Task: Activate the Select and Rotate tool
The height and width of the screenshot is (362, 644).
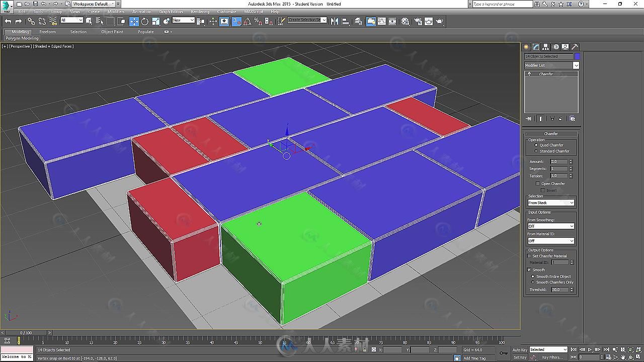Action: pos(145,21)
